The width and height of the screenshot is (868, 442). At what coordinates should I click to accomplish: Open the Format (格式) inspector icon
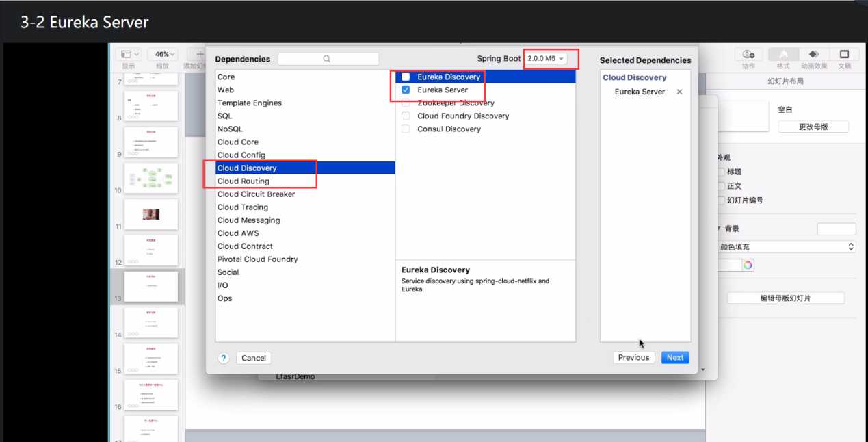(x=783, y=55)
